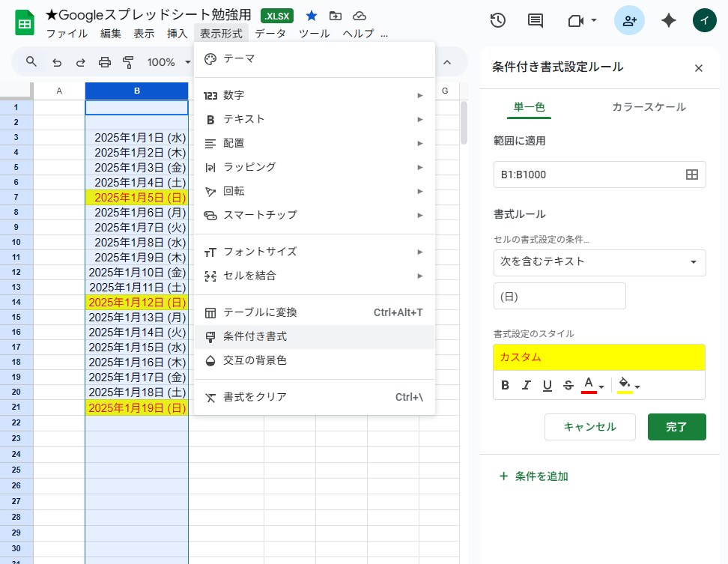Open the yellow fill color picker
728x564 pixels.
(x=628, y=386)
